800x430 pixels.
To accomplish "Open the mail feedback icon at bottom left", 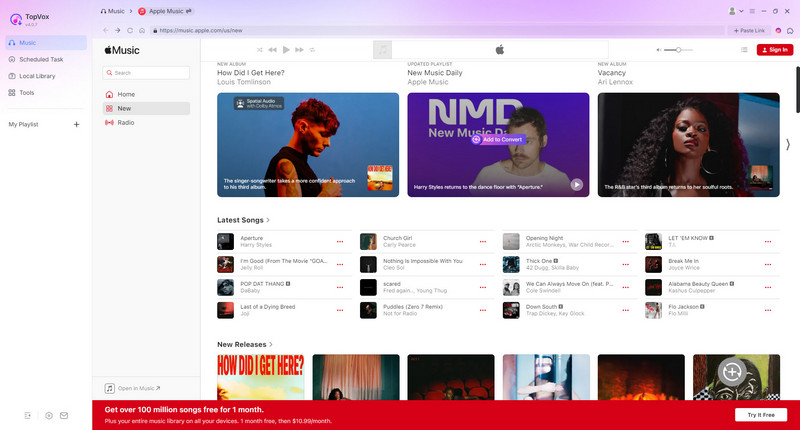I will coord(64,416).
